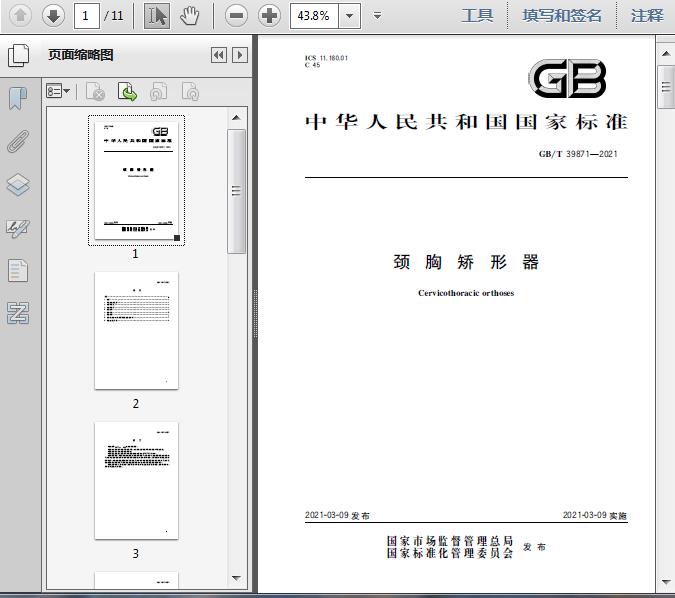Screen dimensions: 675x598
Task: Edit the current page number field
Action: click(87, 16)
